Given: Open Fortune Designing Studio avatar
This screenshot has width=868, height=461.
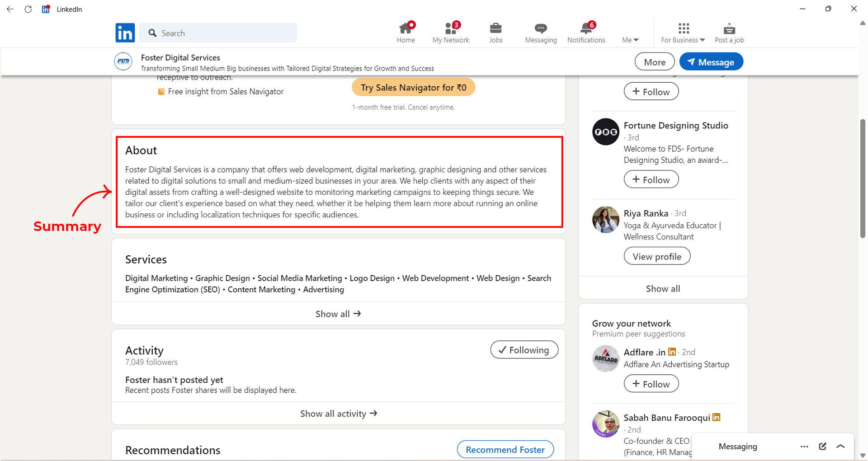Looking at the screenshot, I should coord(605,132).
